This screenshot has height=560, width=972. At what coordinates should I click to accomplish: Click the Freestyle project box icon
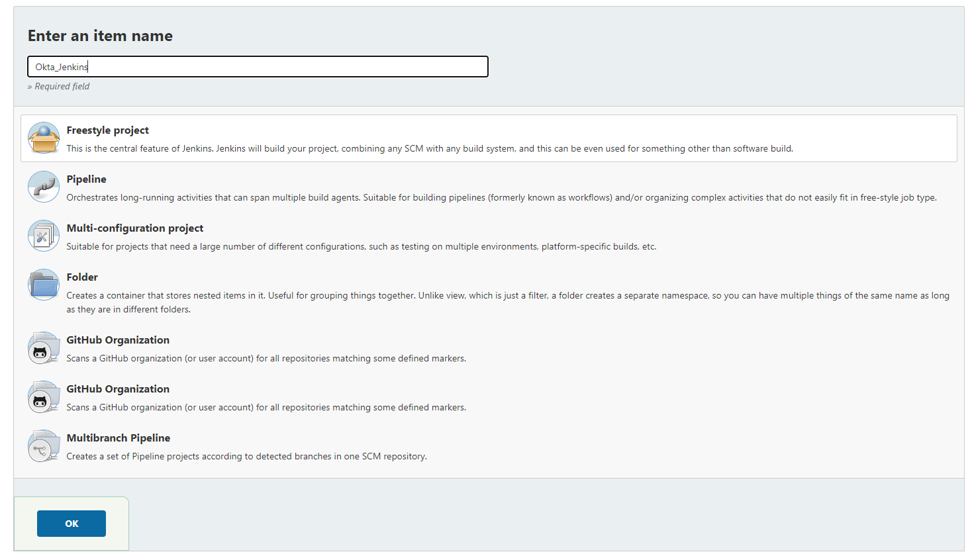(x=44, y=138)
